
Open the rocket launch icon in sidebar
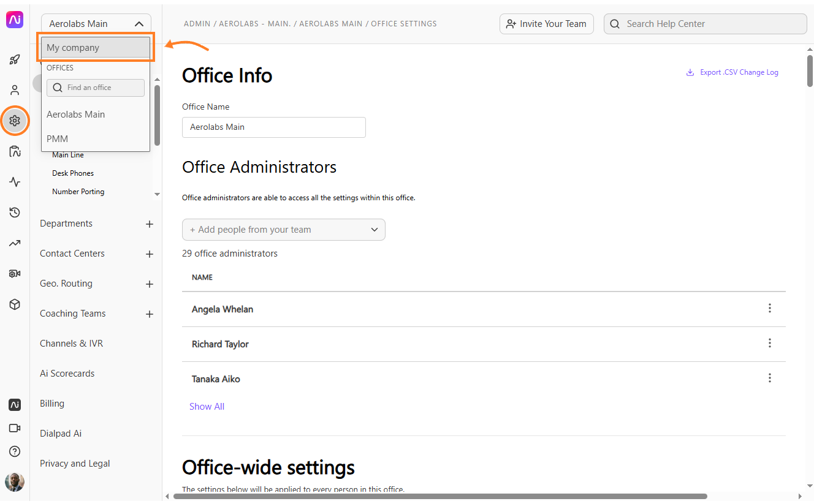point(15,60)
